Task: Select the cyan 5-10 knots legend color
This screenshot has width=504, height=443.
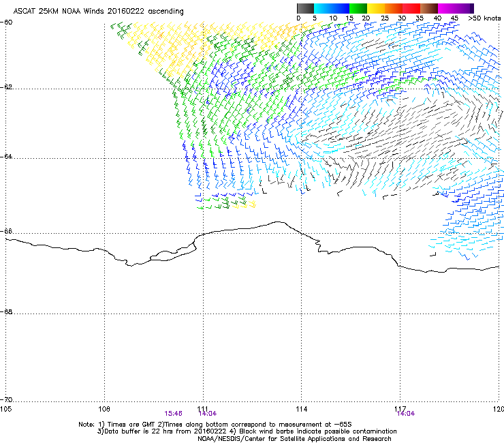Action: click(x=323, y=8)
